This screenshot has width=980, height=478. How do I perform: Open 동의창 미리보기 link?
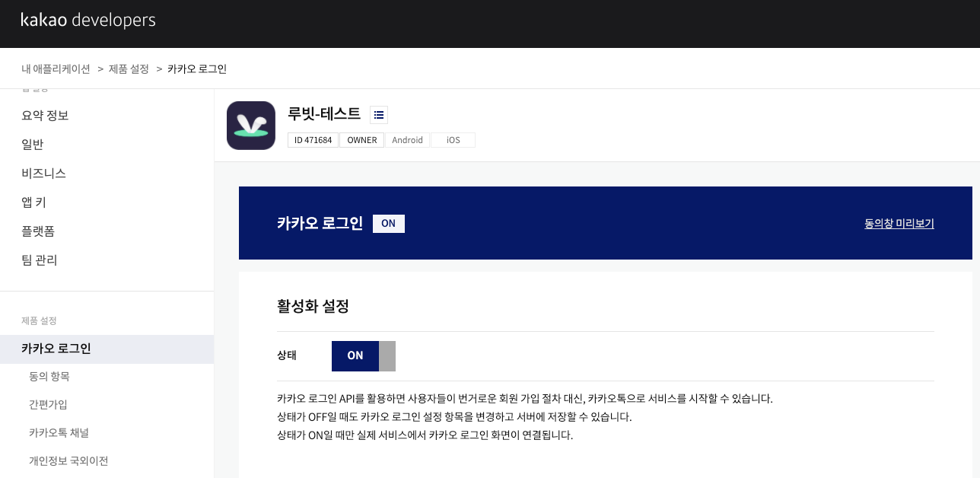[899, 224]
